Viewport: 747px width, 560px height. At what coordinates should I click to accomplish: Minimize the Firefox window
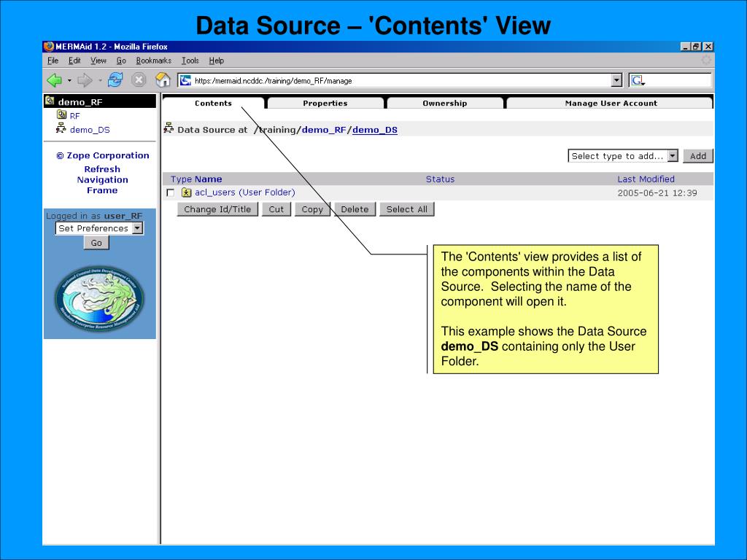pos(685,47)
